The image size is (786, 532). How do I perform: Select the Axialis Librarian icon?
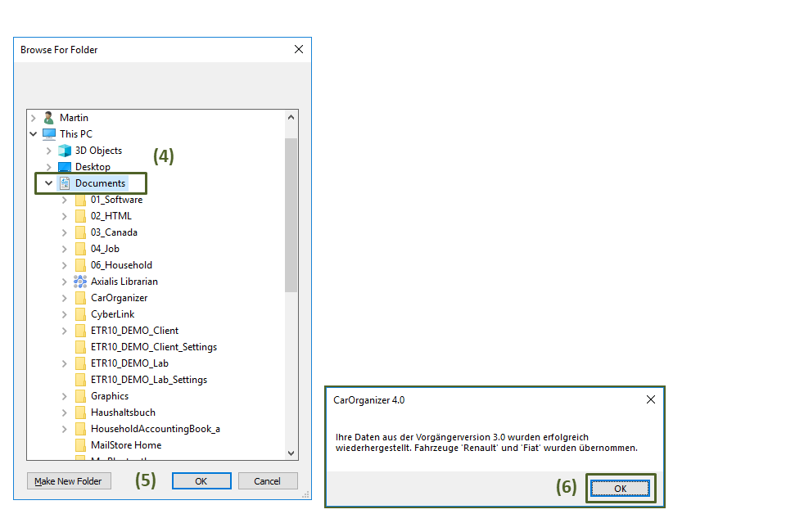pos(80,282)
